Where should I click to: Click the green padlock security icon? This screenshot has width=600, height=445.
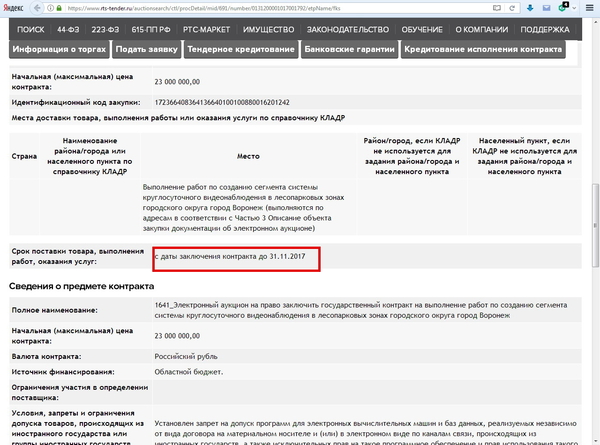57,8
